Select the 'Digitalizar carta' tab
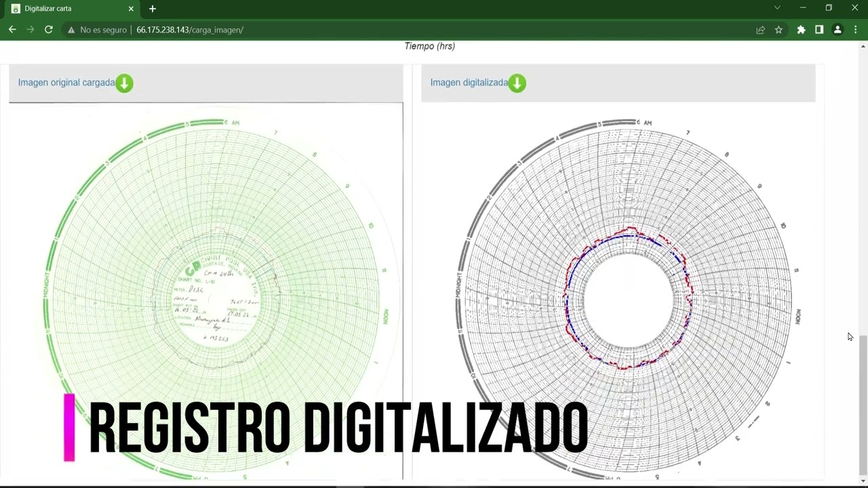The width and height of the screenshot is (868, 488). click(73, 9)
